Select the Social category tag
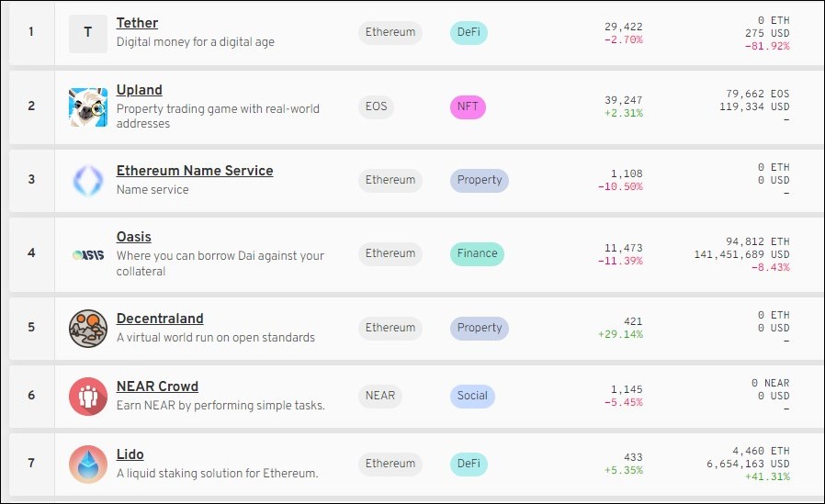This screenshot has width=825, height=504. [x=472, y=396]
